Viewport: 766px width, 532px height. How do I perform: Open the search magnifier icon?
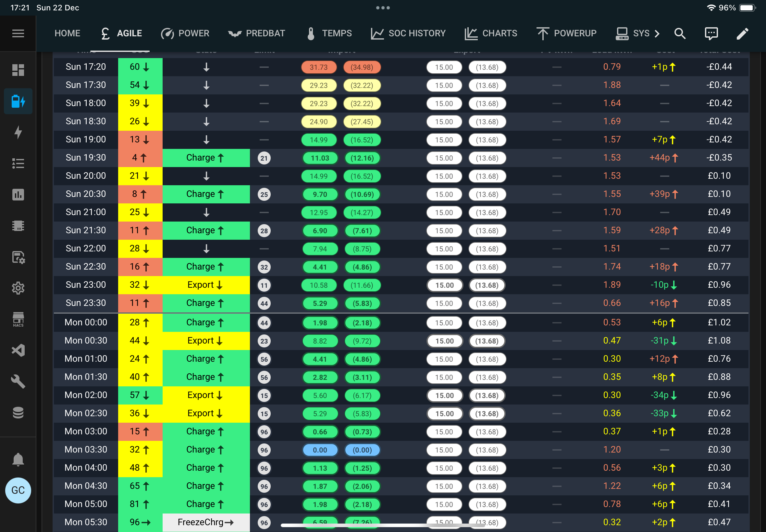(x=680, y=33)
